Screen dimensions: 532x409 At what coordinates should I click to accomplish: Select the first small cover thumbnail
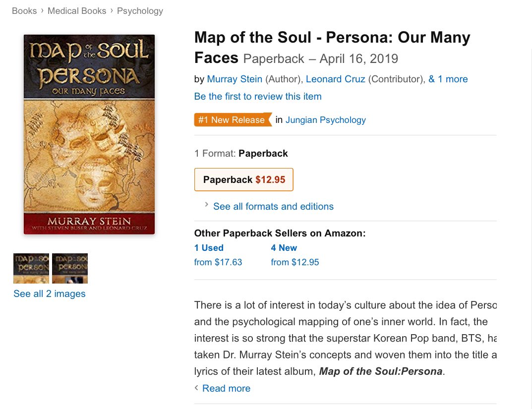tap(31, 268)
